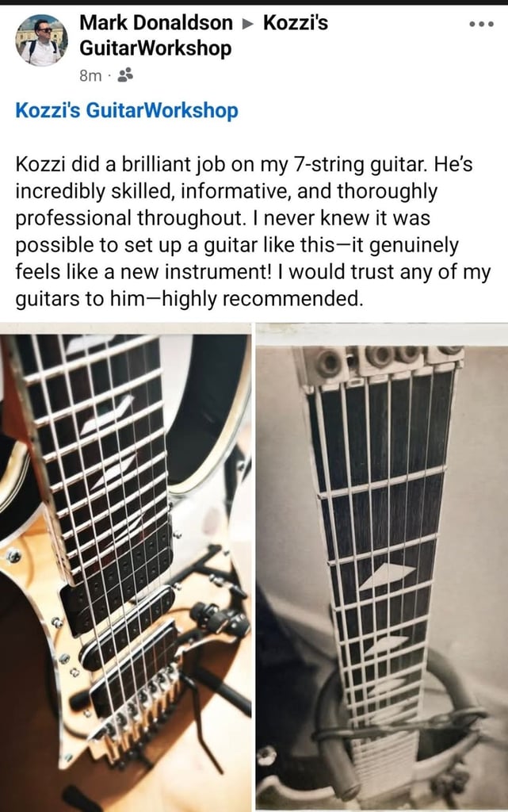Click Mark Donaldson's profile picture
This screenshot has width=508, height=812.
coord(41,40)
